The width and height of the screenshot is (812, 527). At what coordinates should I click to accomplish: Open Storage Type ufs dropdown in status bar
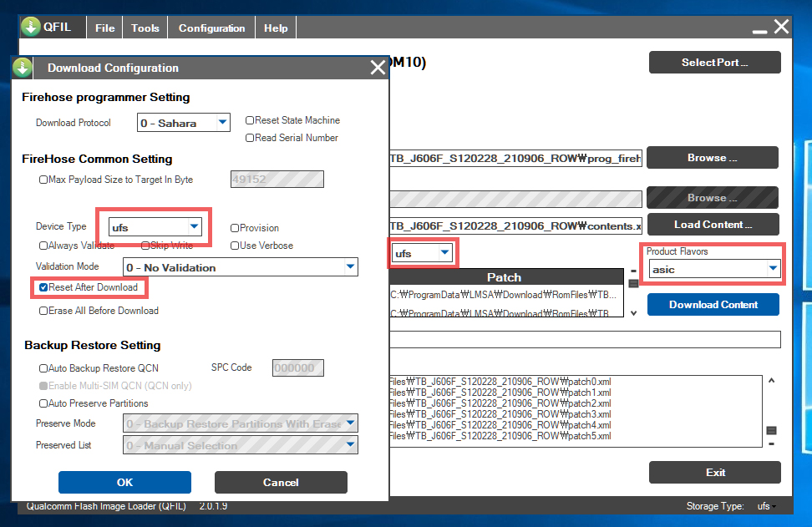tap(766, 506)
